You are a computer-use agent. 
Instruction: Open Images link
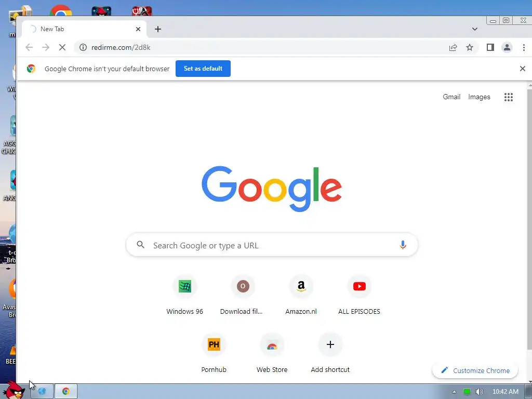(x=479, y=97)
